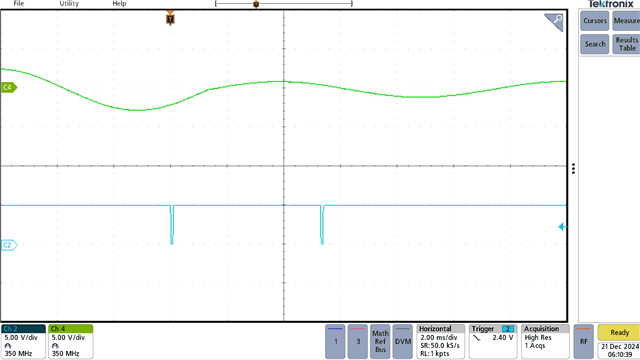Viewport: 640px width, 360px height.
Task: Open the Ch 2 settings badge
Action: [x=23, y=342]
